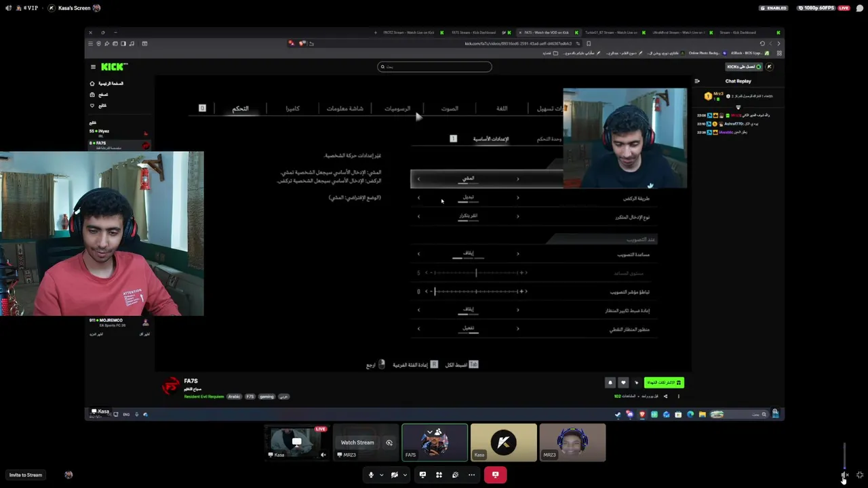The image size is (868, 488).
Task: Turn on camera in call controls
Action: (x=394, y=474)
